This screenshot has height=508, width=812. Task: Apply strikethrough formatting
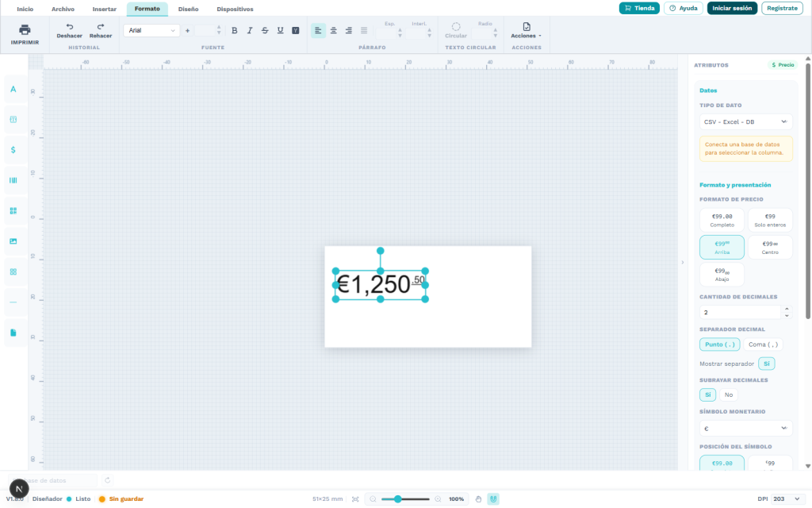(x=265, y=31)
